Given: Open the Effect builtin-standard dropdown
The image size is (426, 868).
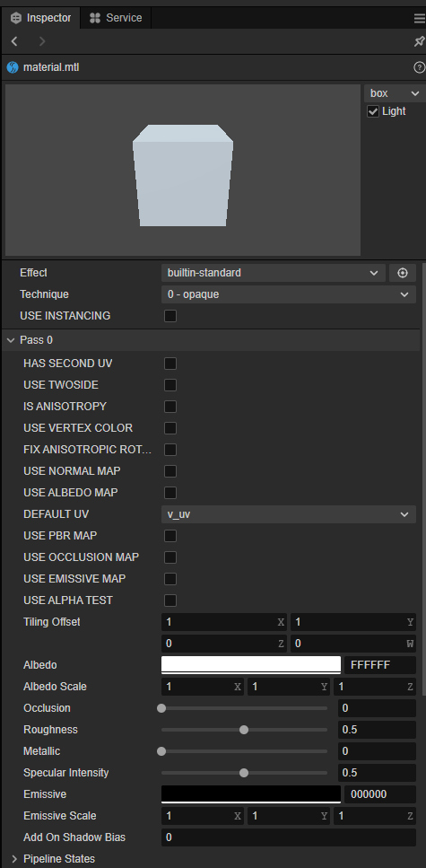Looking at the screenshot, I should tap(274, 273).
